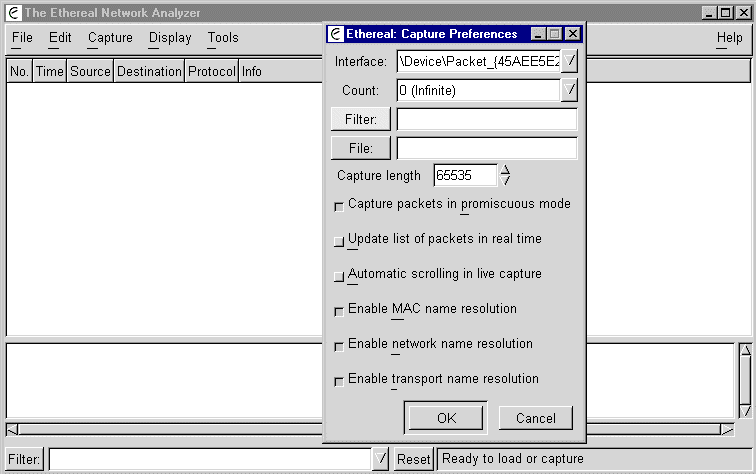Viewport: 756px width, 474px height.
Task: Click vertical scrollbar up arrow in lower pane
Action: pyautogui.click(x=745, y=350)
